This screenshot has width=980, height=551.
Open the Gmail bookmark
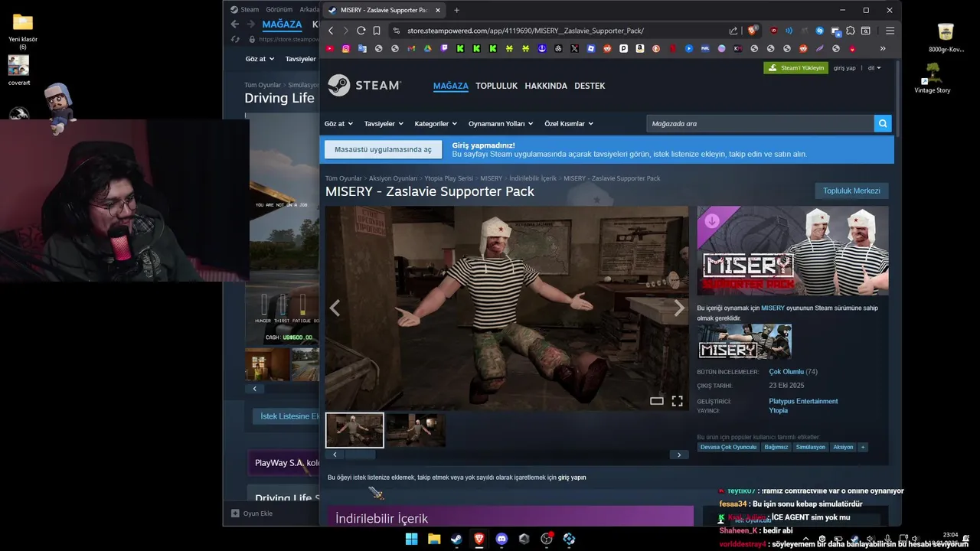pyautogui.click(x=411, y=48)
